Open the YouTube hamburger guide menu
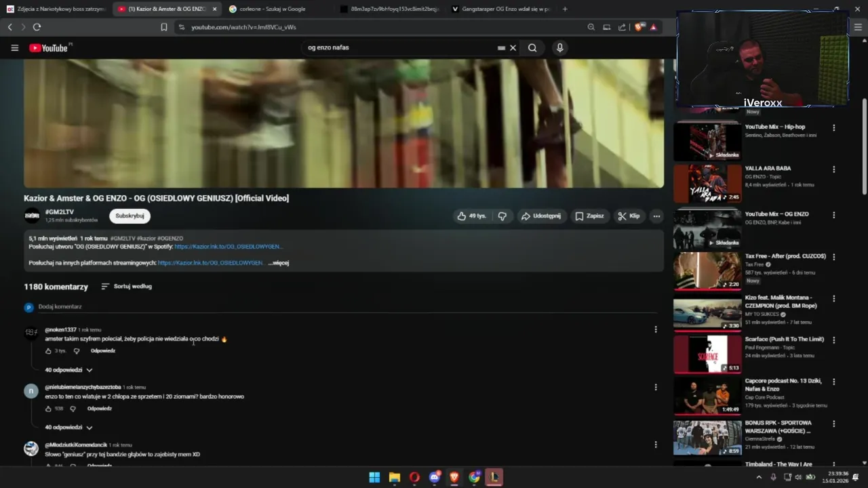 (14, 48)
